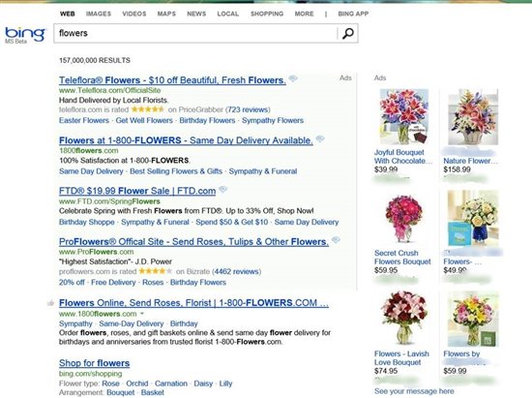
Task: Click the 20% off sublink
Action: [x=72, y=283]
